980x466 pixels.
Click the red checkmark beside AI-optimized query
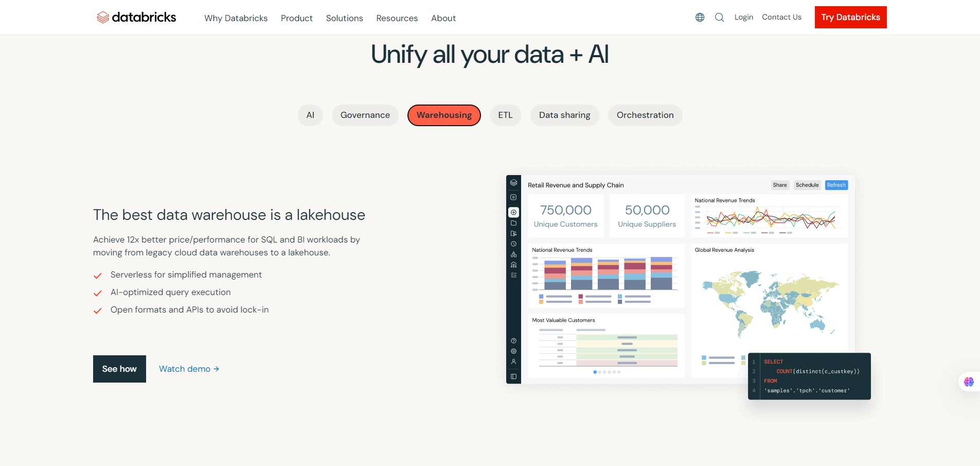point(97,294)
